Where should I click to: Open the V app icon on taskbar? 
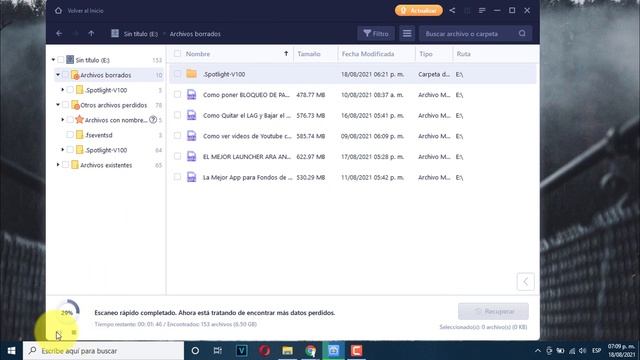point(241,351)
